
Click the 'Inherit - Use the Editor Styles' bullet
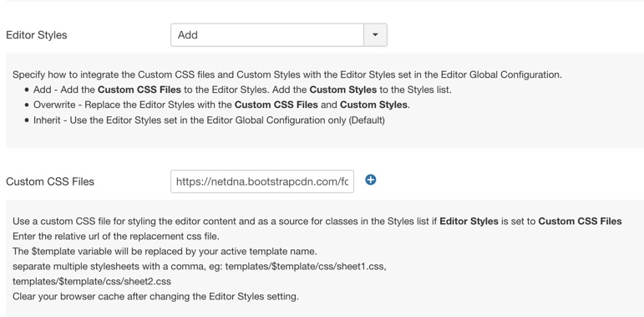(x=209, y=120)
